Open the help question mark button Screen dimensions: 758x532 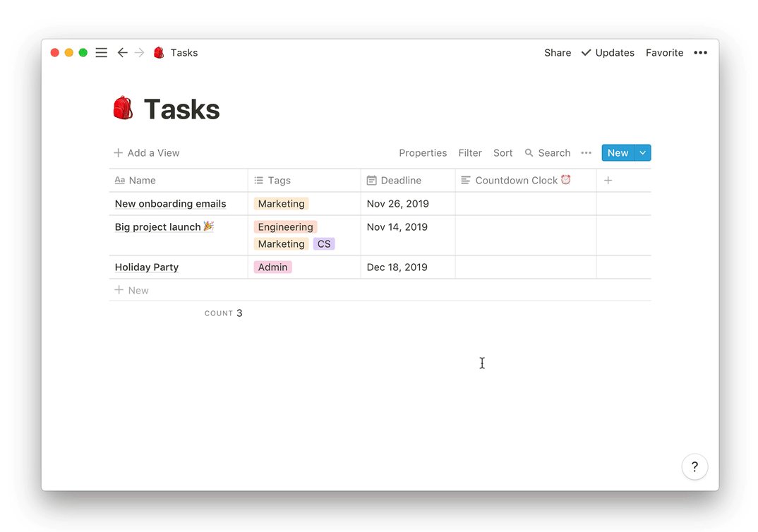[x=694, y=466]
